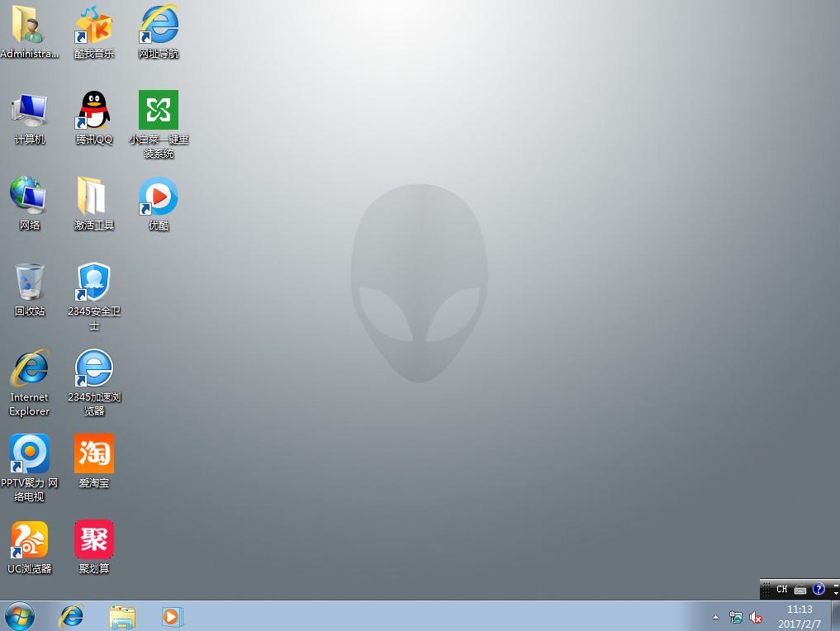Viewport: 840px width, 631px height.
Task: Open Windows Explorer from the taskbar
Action: 122,617
